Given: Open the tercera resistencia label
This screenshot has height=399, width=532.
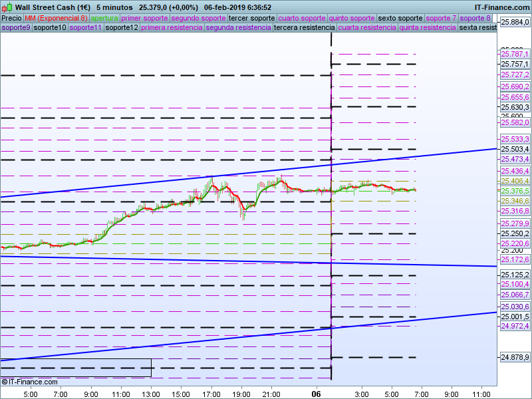Looking at the screenshot, I should (305, 27).
